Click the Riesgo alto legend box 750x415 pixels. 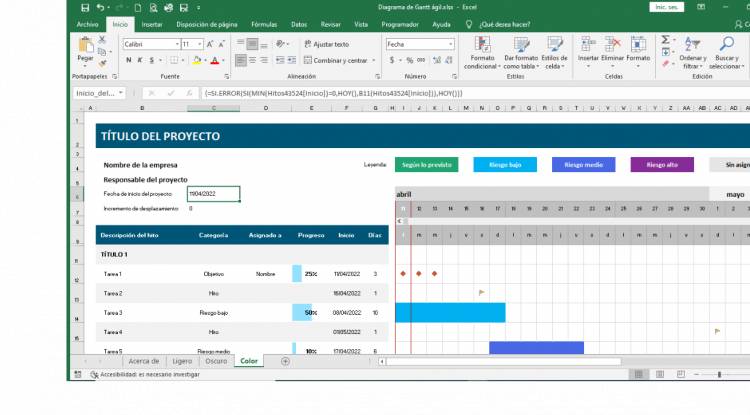click(x=662, y=164)
